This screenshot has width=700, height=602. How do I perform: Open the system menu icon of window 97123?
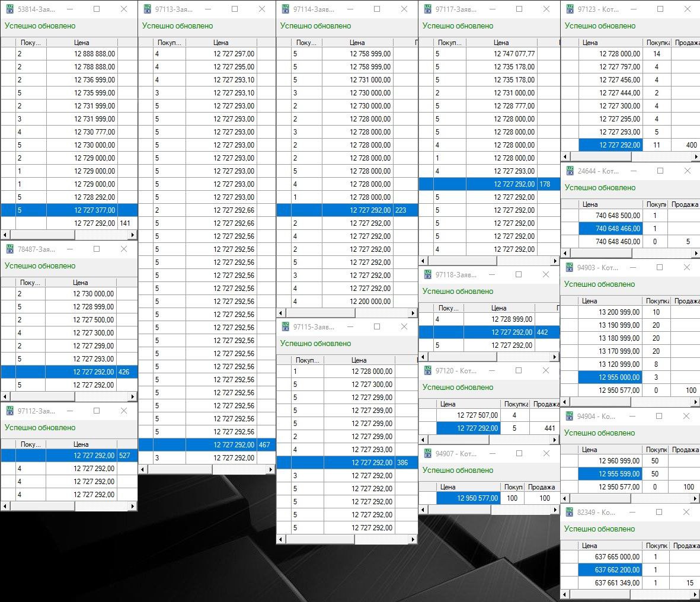pyautogui.click(x=570, y=9)
